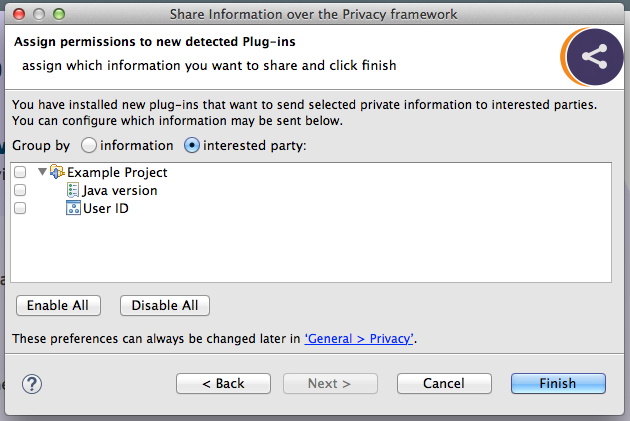Select the Java version tree entry

(x=120, y=190)
